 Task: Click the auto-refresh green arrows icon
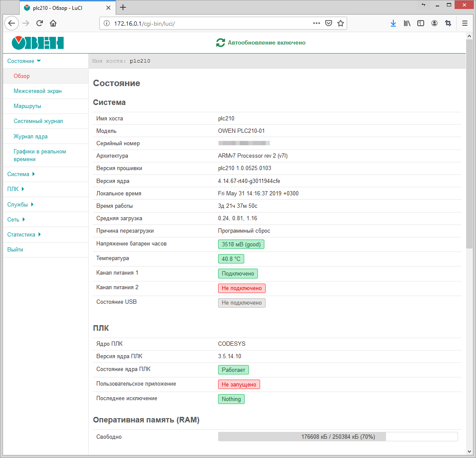point(220,42)
